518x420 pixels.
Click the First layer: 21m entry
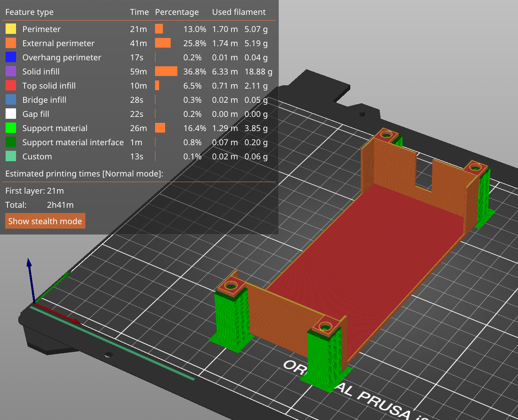click(x=35, y=191)
